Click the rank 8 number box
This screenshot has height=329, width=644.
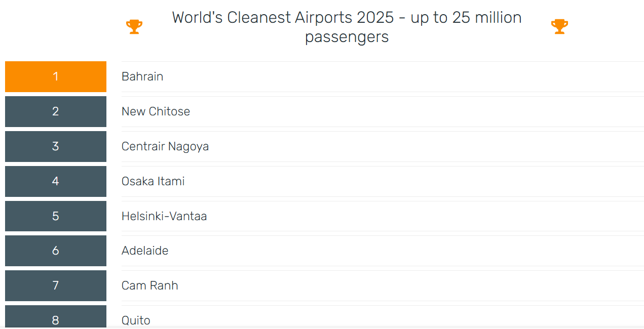[x=56, y=318]
